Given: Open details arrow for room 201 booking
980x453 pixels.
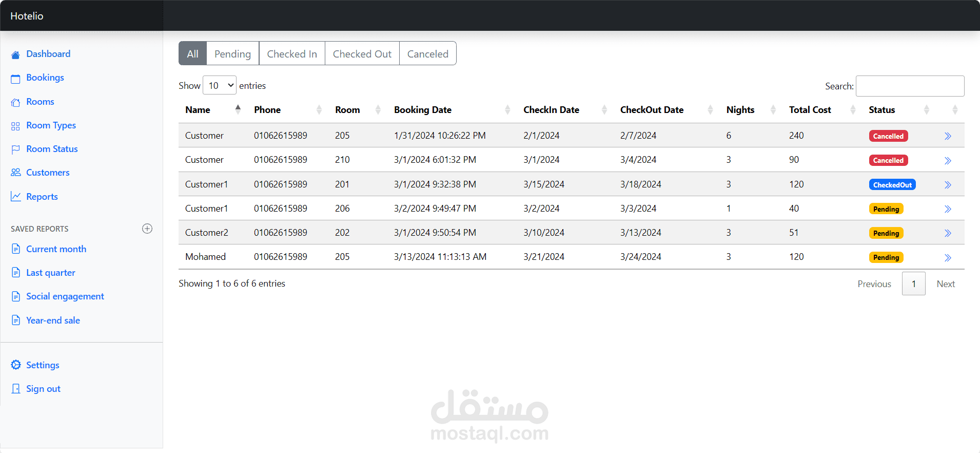Looking at the screenshot, I should pos(948,185).
